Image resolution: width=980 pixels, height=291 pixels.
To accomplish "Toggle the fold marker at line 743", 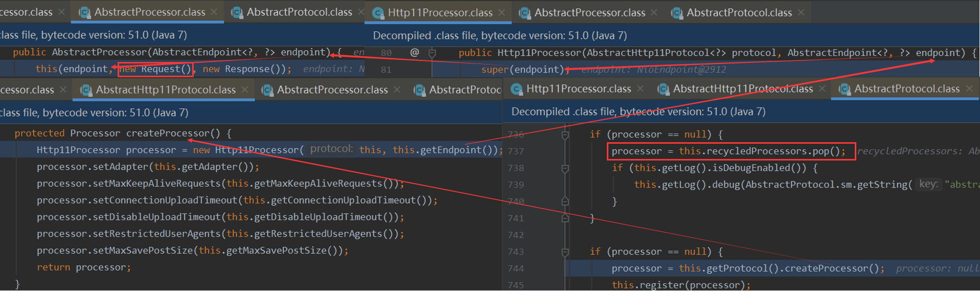I will [x=565, y=252].
